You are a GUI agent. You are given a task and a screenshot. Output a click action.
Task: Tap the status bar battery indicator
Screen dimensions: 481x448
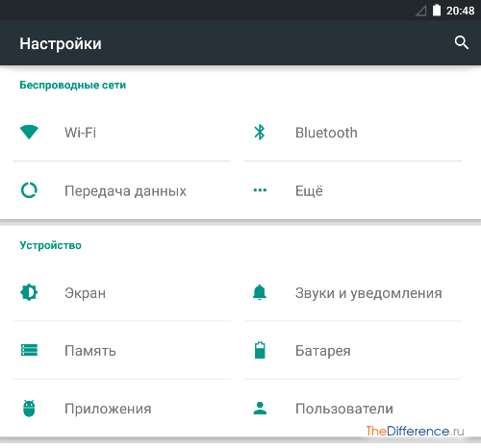click(437, 11)
